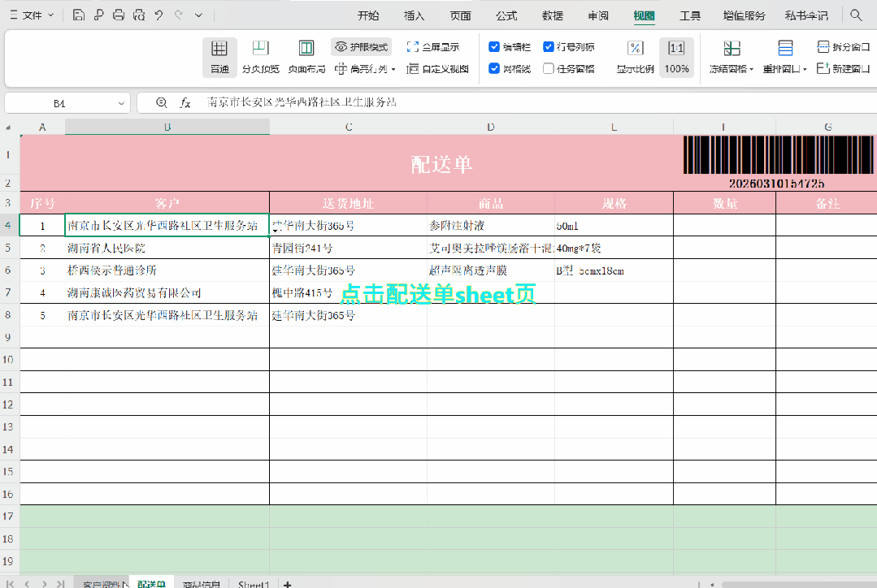Click the 全屏显示 full screen icon
Image resolution: width=877 pixels, height=588 pixels.
pyautogui.click(x=413, y=47)
